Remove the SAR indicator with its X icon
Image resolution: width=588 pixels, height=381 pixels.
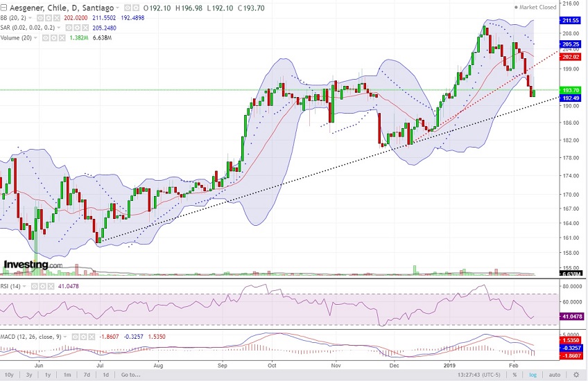[85, 28]
